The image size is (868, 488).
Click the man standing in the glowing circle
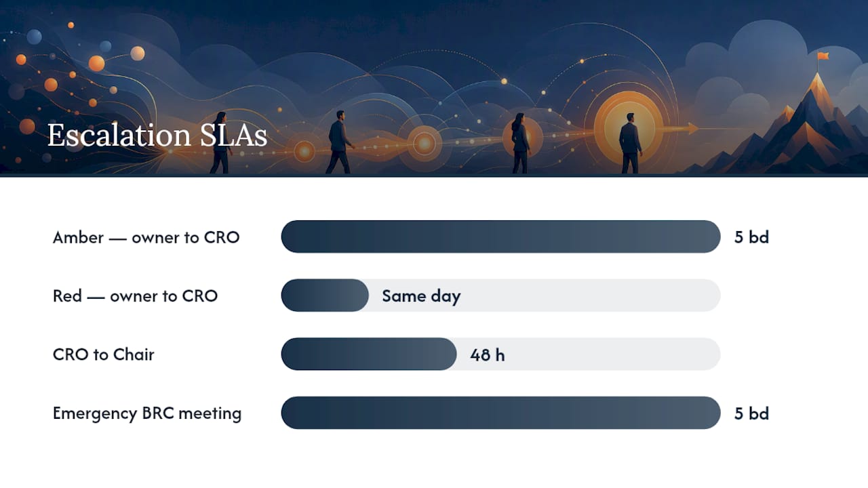pyautogui.click(x=630, y=143)
